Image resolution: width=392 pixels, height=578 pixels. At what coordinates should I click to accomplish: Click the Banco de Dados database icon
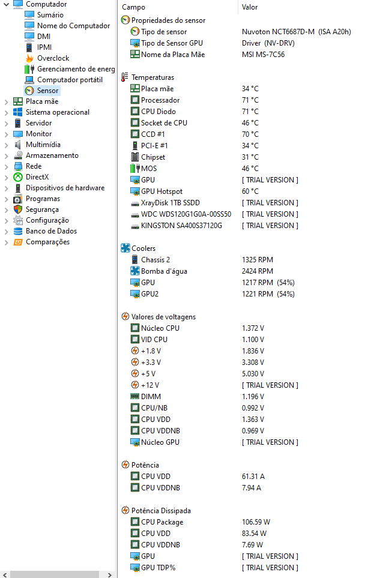(x=17, y=231)
